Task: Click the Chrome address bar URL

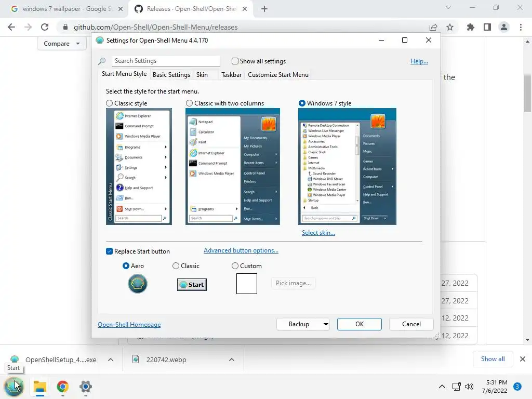Action: 156,27
